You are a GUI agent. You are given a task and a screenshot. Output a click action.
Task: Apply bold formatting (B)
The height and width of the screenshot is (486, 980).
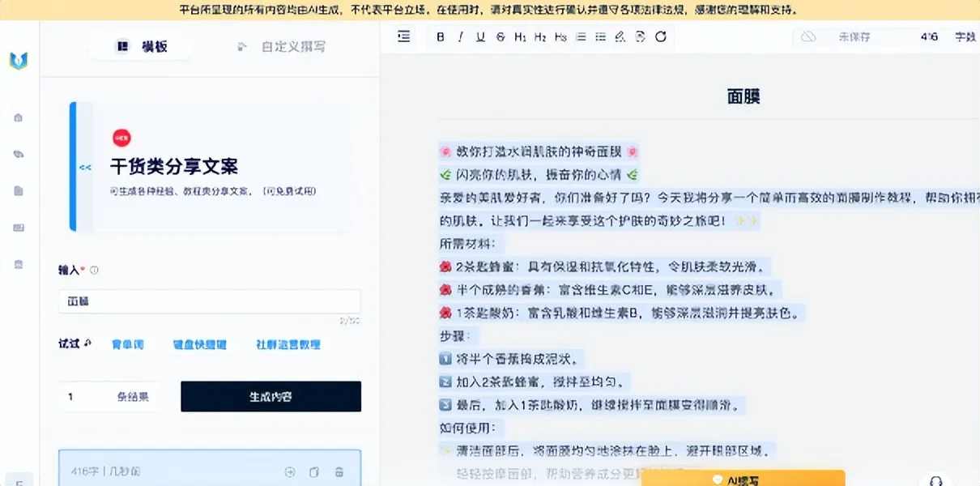(441, 36)
